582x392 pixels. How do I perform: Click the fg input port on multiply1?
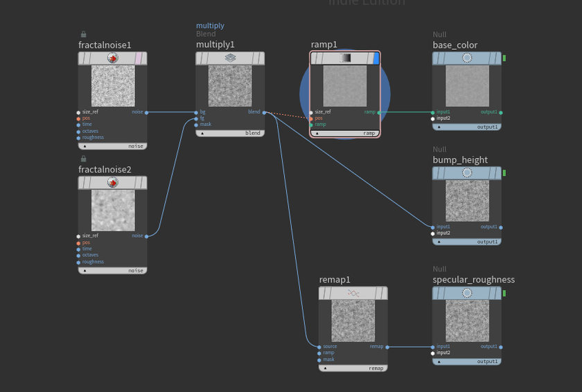pyautogui.click(x=197, y=118)
